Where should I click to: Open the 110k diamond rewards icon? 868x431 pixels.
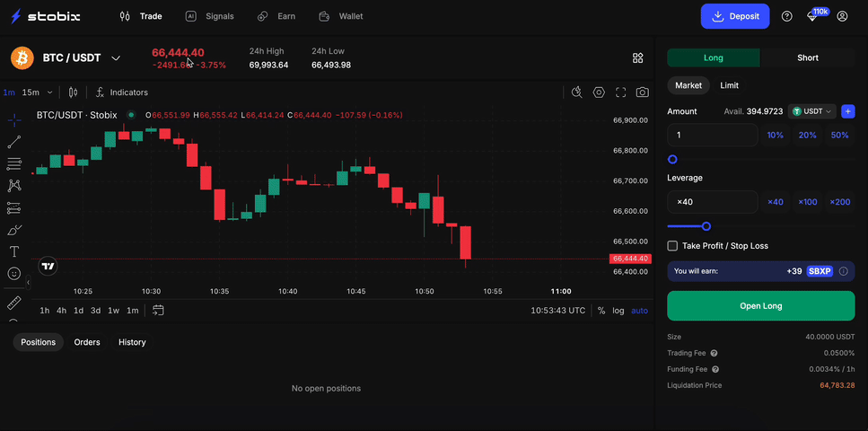(812, 16)
